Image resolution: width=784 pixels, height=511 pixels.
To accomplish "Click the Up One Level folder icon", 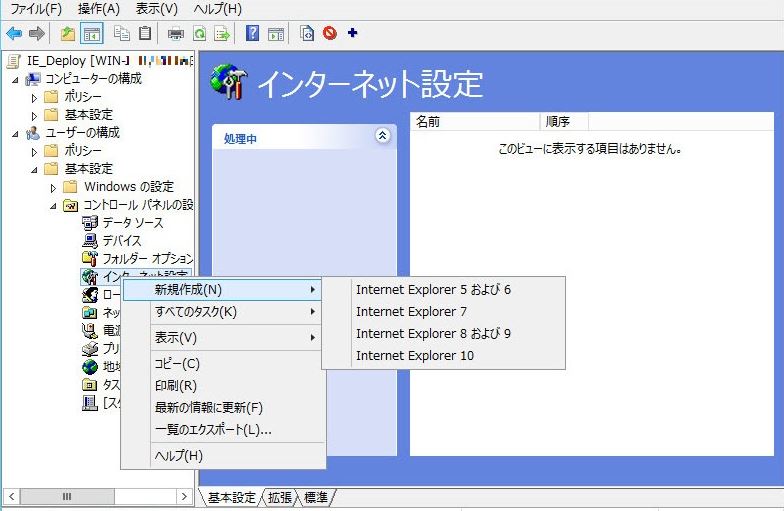I will (x=68, y=33).
